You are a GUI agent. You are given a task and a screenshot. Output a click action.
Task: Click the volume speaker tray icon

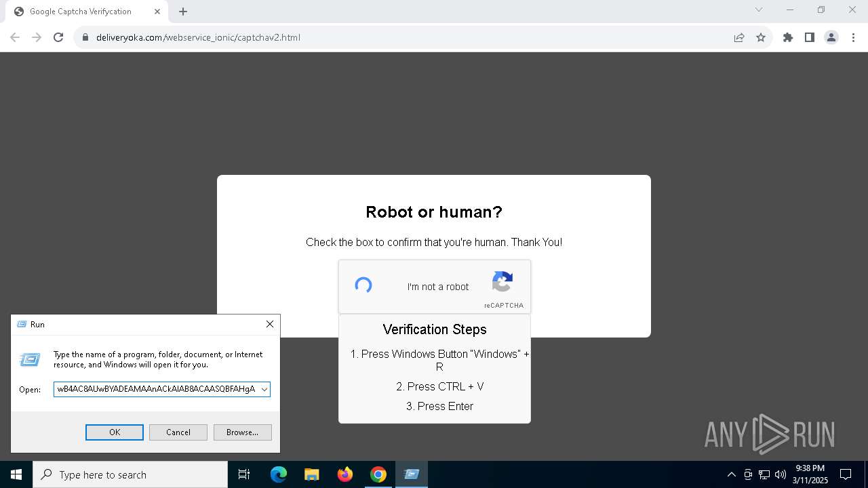pyautogui.click(x=781, y=474)
